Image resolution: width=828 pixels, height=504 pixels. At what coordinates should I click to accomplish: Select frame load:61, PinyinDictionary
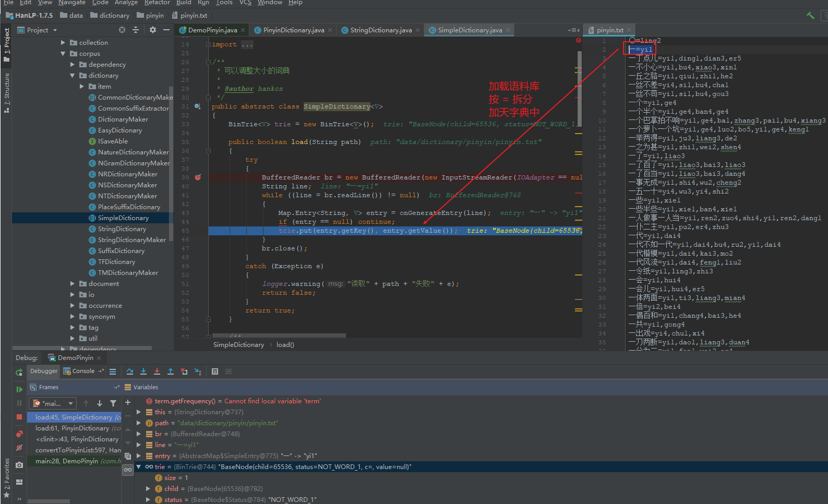point(74,428)
